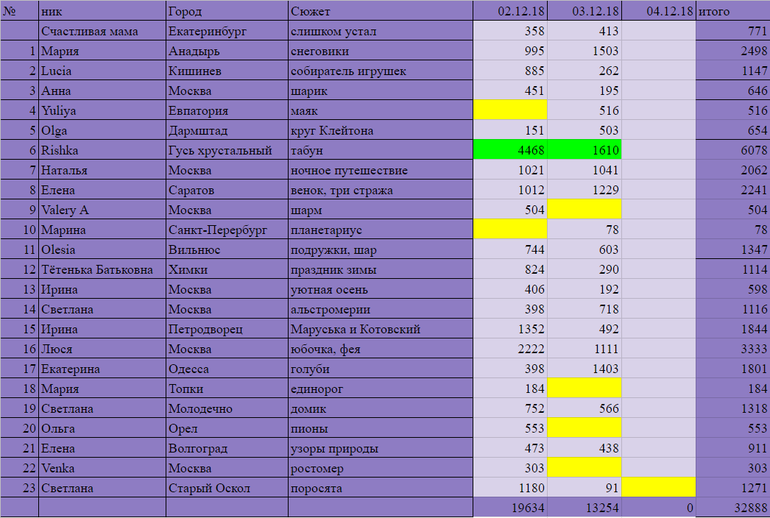The image size is (770, 518).
Task: Click the green cell with value 1610
Action: coord(583,150)
